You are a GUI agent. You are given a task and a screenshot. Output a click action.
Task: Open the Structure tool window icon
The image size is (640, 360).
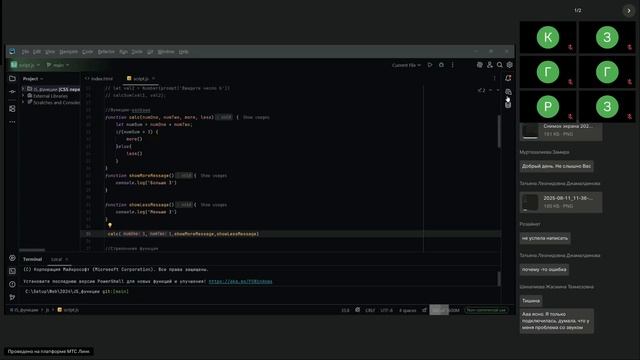[12, 109]
